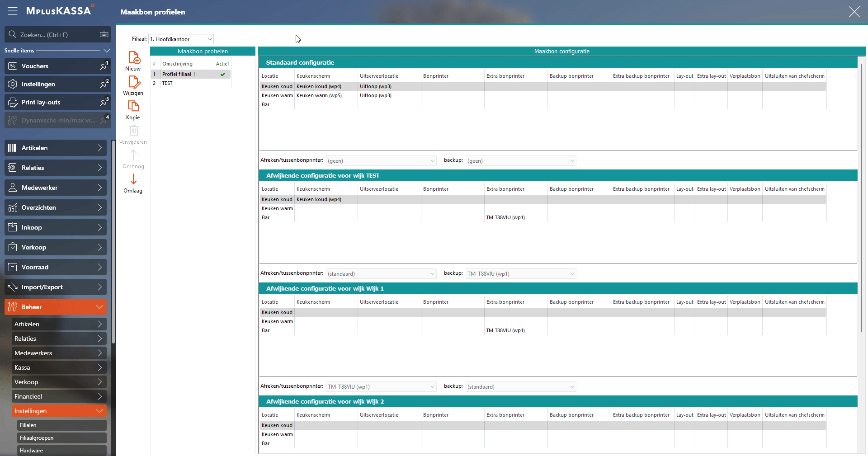Click the search magnifier icon

pyautogui.click(x=13, y=34)
